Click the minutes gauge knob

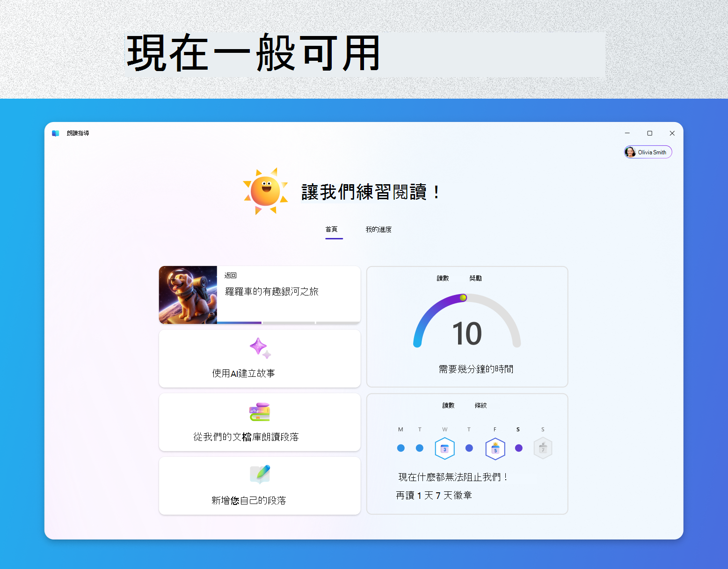click(463, 297)
